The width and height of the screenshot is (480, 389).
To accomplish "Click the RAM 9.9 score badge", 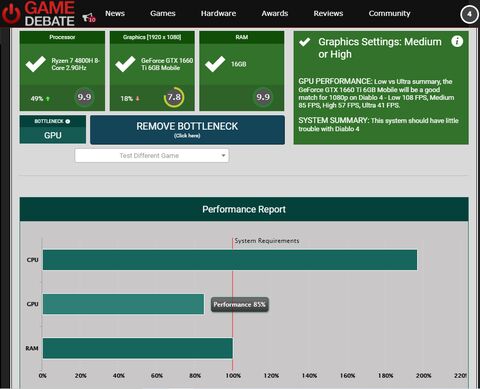I will tap(263, 97).
